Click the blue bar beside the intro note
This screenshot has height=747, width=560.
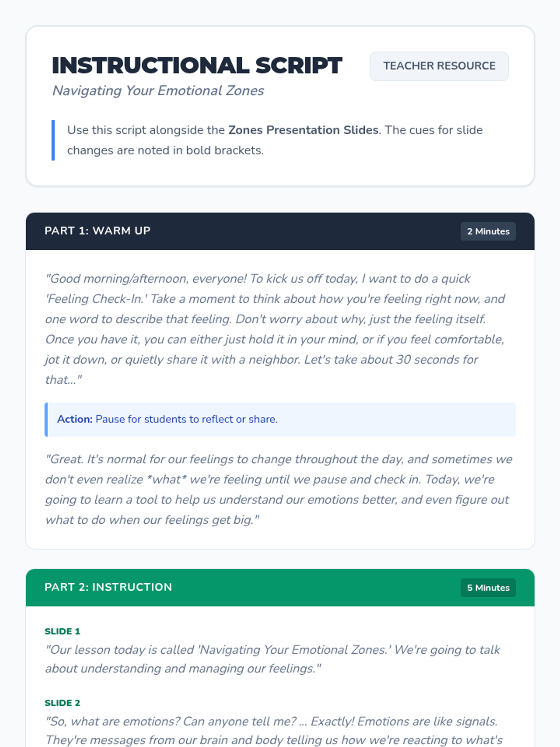[x=53, y=140]
